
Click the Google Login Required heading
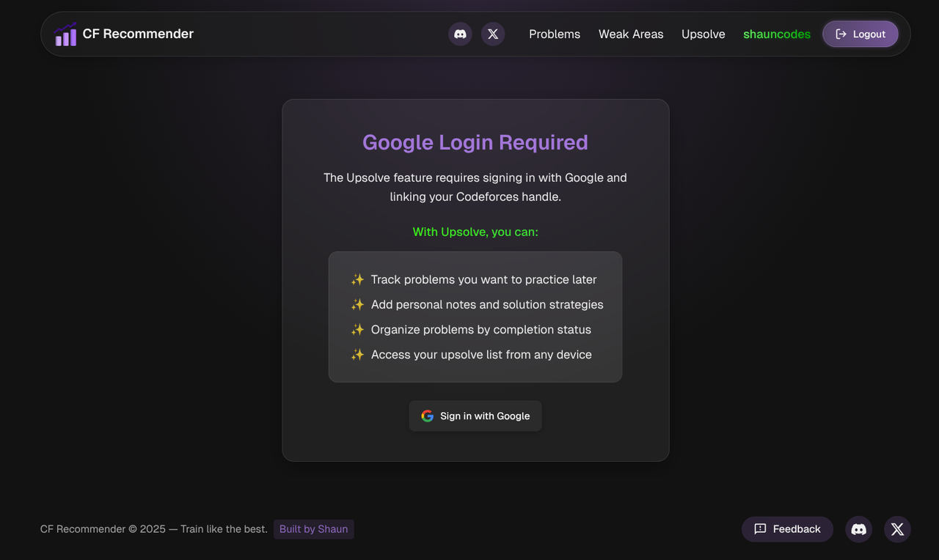(x=475, y=142)
